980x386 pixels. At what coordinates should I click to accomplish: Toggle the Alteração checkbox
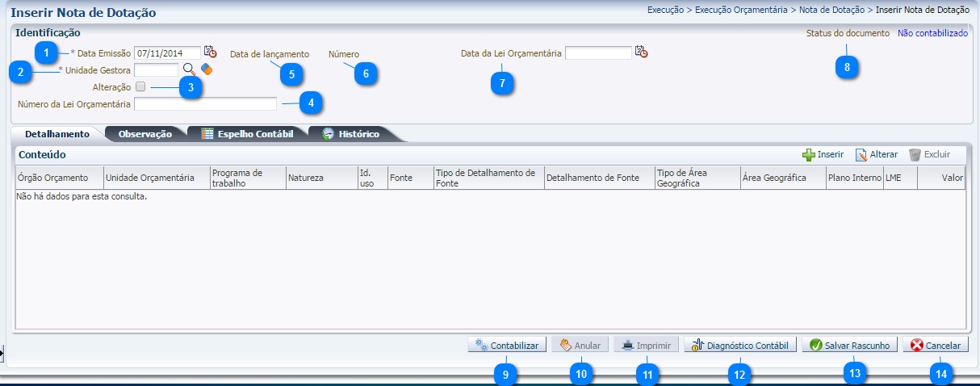(140, 86)
